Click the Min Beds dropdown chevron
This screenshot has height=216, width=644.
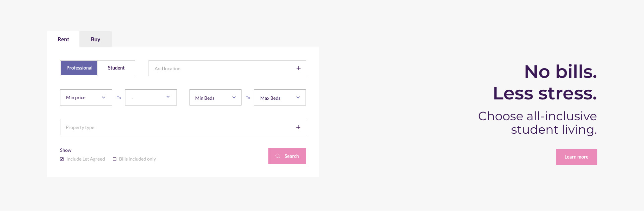(233, 97)
